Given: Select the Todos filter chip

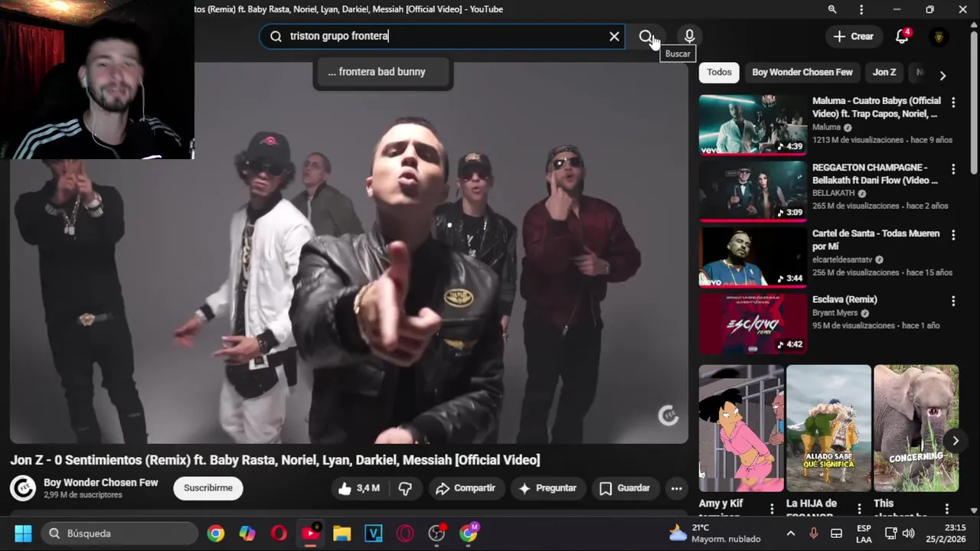Looking at the screenshot, I should pos(719,72).
